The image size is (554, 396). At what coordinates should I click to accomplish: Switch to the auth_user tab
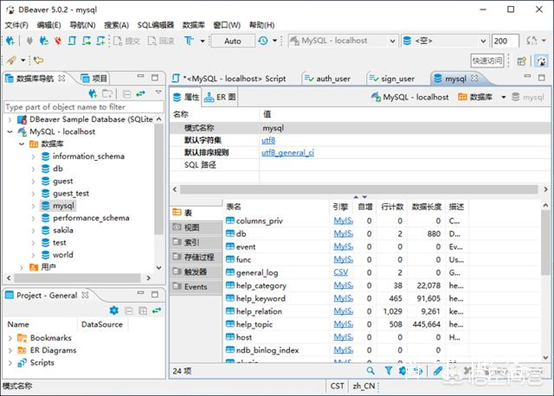(x=328, y=78)
